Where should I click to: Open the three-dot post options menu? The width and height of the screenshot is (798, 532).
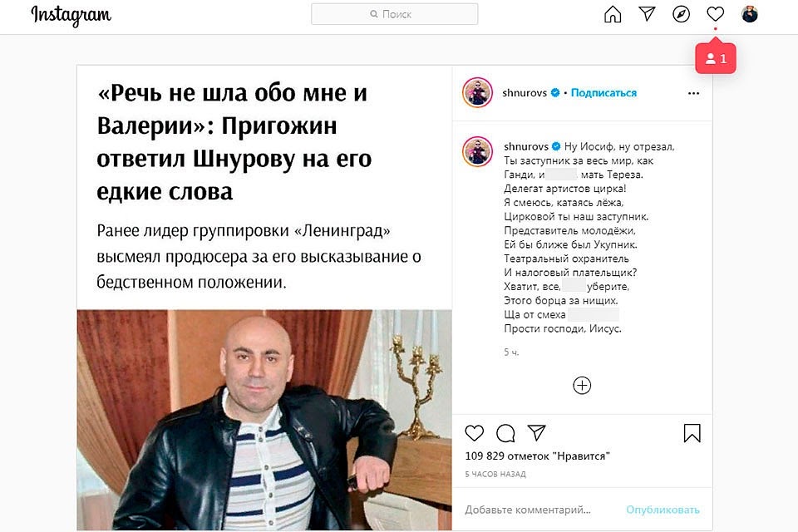pos(693,93)
